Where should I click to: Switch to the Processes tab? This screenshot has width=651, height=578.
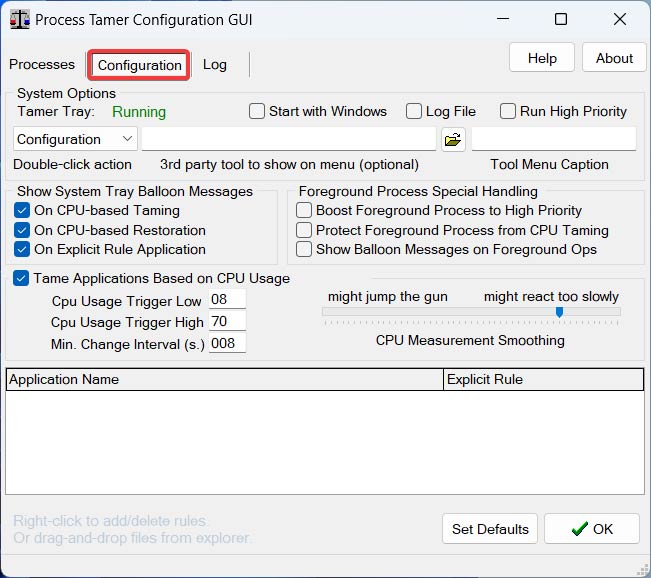[42, 65]
